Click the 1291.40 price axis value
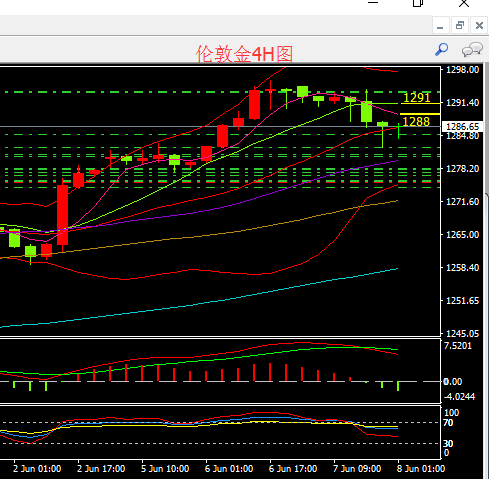Screen dimensions: 489x479 point(462,103)
